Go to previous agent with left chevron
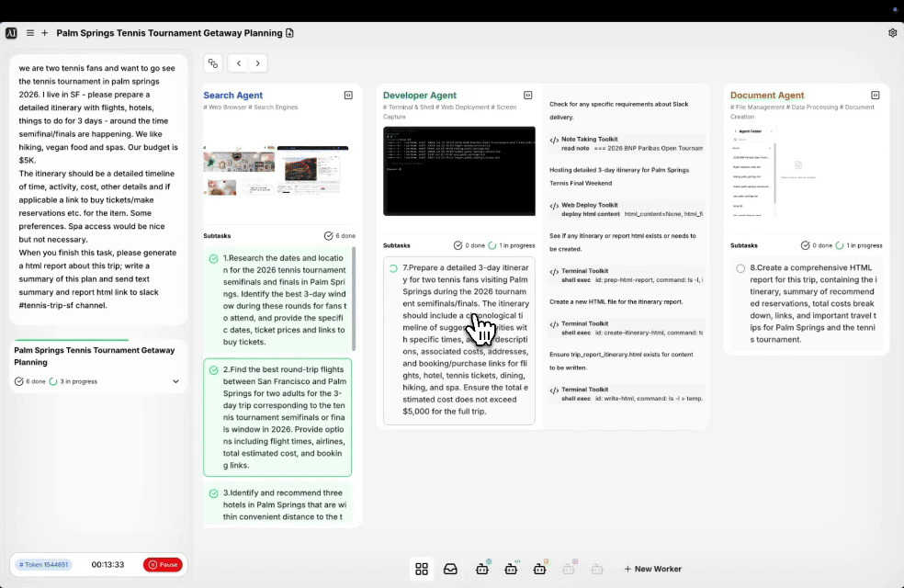The width and height of the screenshot is (904, 588). tap(239, 63)
